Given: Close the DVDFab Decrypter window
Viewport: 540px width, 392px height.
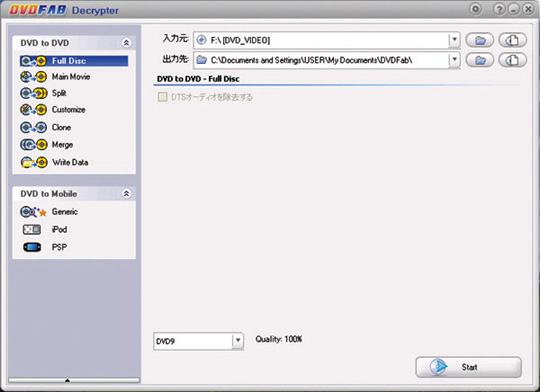Looking at the screenshot, I should (x=528, y=9).
